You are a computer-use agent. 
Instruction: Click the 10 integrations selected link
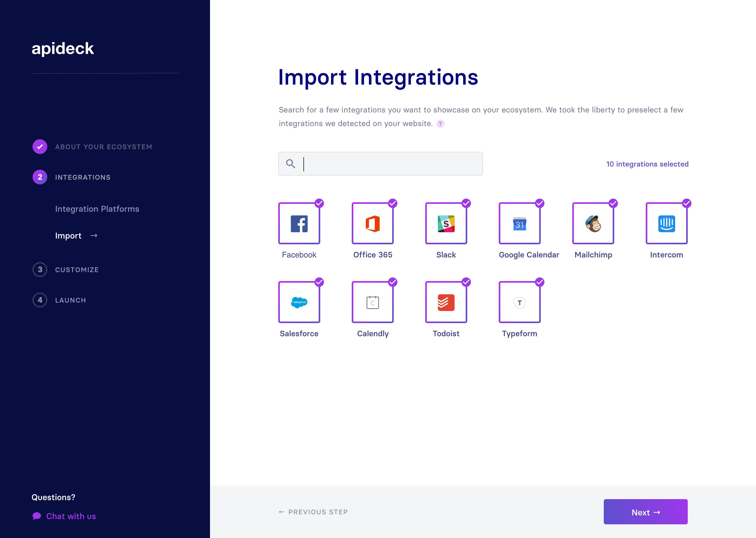point(647,164)
